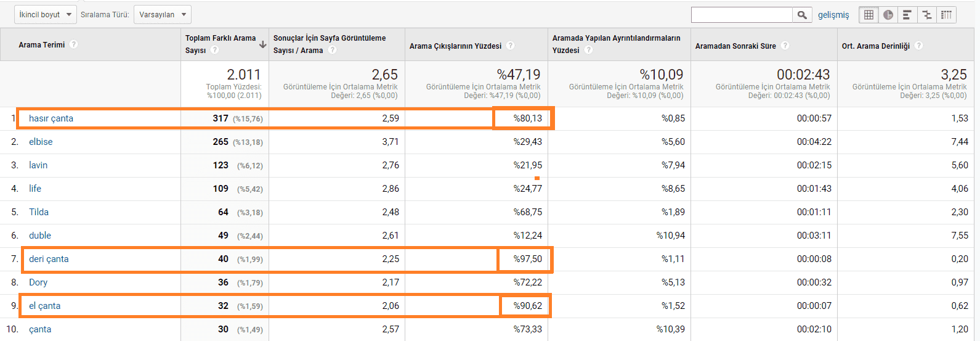980x341 pixels.
Task: Click help icon next to Arama Terimi
Action: pos(74,44)
